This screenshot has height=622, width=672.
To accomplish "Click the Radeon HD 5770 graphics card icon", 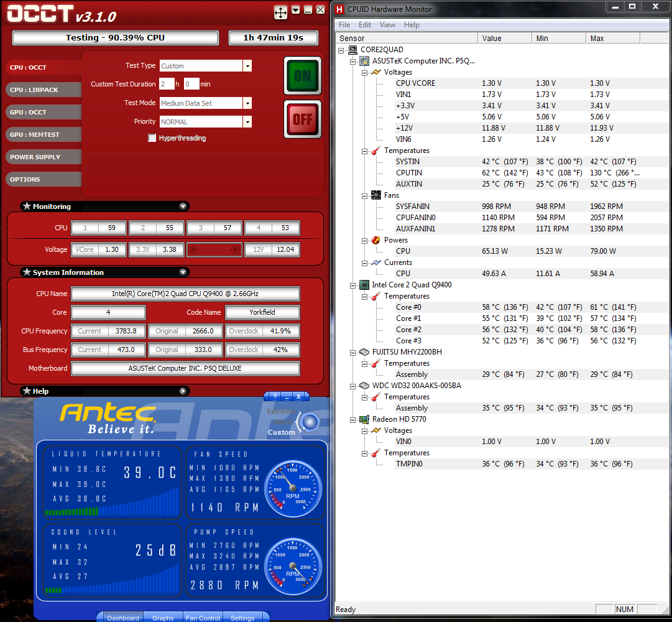I will click(x=364, y=419).
